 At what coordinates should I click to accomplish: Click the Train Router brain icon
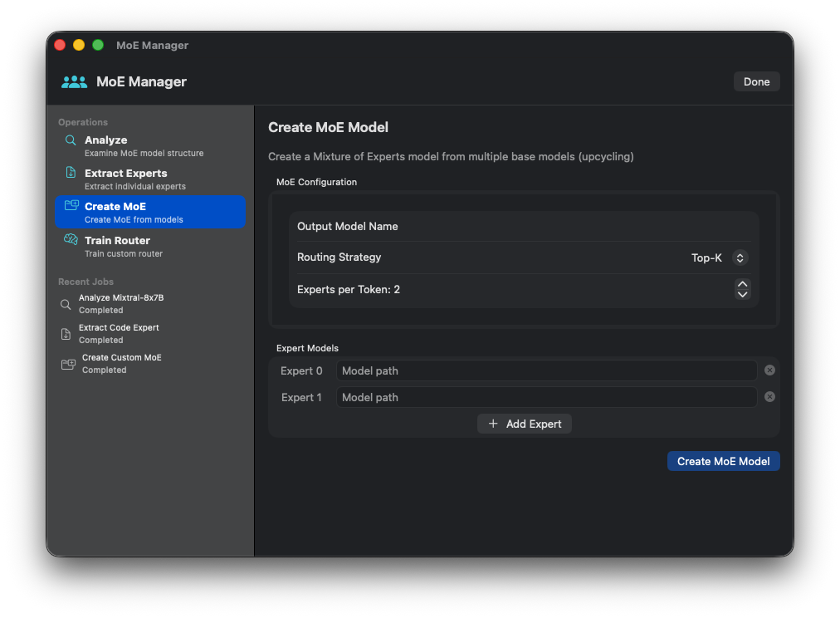pyautogui.click(x=71, y=240)
